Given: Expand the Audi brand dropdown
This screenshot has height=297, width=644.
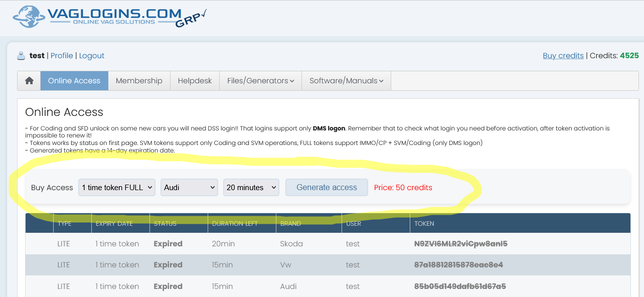Looking at the screenshot, I should click(x=189, y=188).
